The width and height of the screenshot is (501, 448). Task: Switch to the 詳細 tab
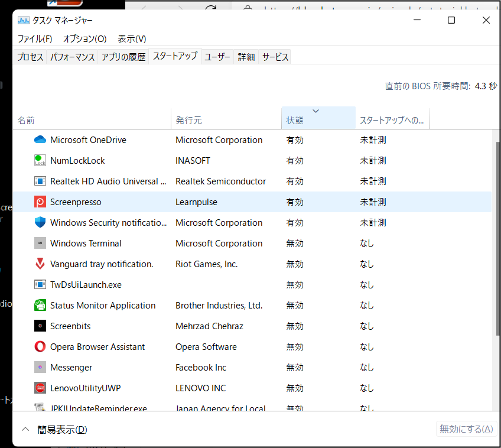point(246,57)
